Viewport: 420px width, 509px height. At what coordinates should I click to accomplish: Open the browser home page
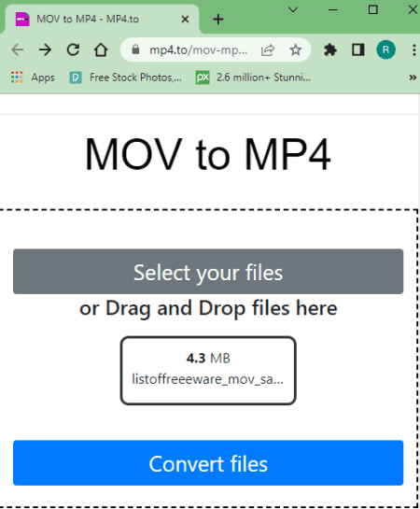coord(101,50)
